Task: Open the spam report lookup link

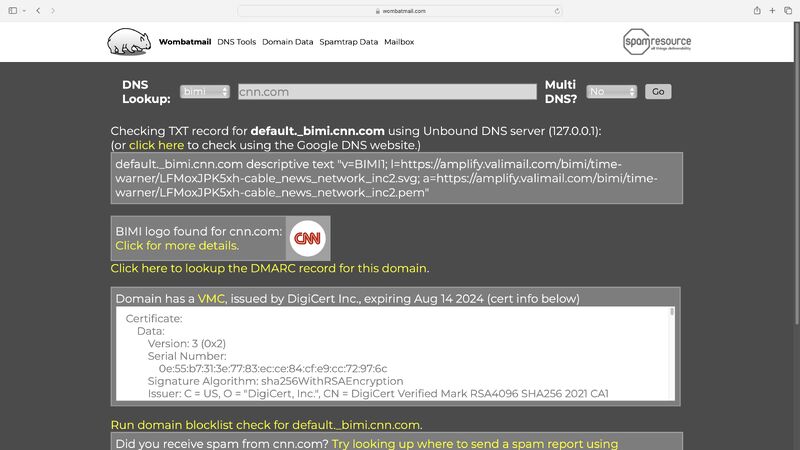Action: point(474,444)
